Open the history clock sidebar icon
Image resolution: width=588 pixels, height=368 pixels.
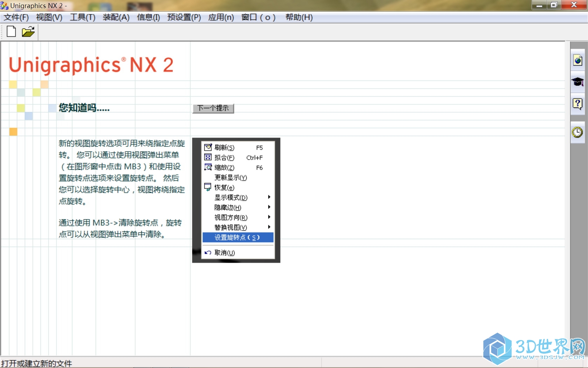coord(577,132)
